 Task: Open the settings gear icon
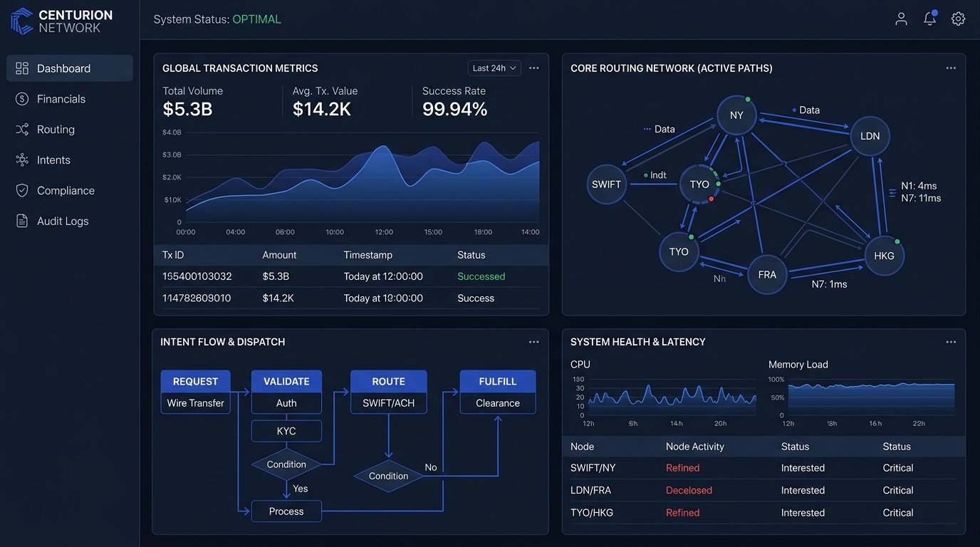click(x=959, y=19)
